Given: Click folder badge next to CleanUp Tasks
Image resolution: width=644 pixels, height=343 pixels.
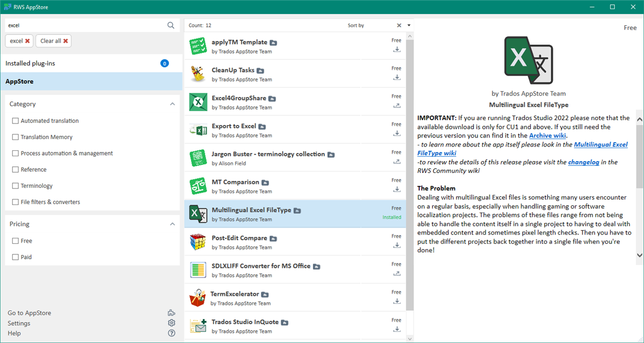Looking at the screenshot, I should pos(260,70).
